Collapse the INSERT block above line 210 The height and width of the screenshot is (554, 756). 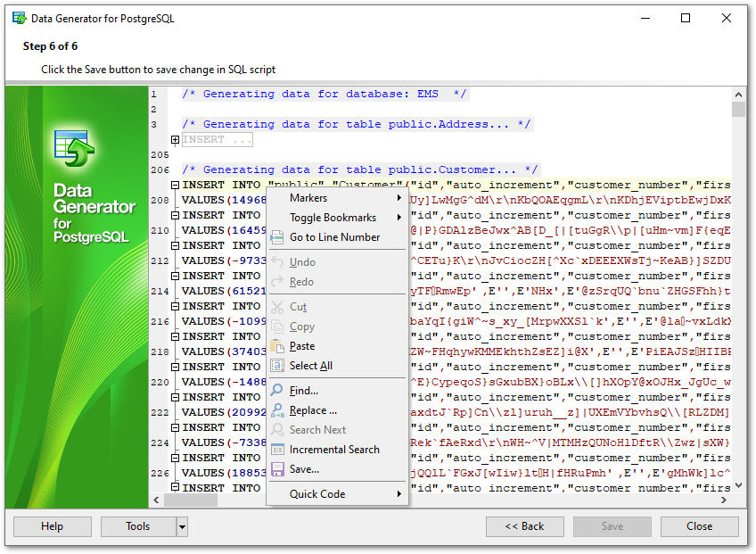175,215
